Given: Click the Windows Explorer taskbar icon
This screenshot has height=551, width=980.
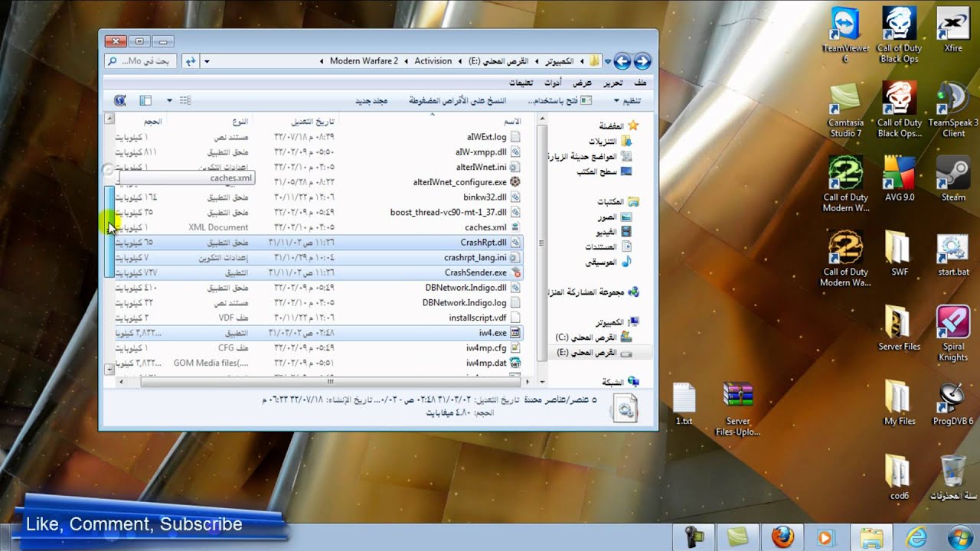Looking at the screenshot, I should pos(871,537).
